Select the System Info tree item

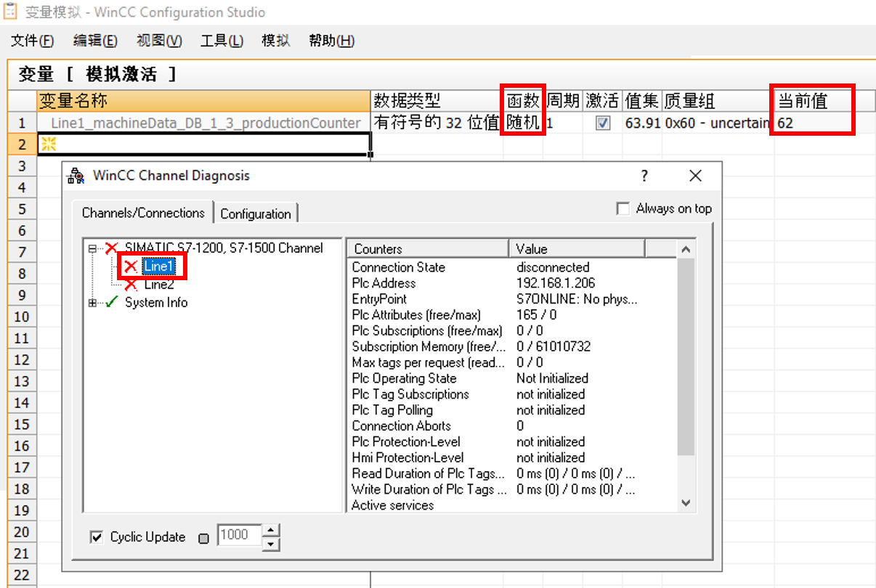[x=156, y=303]
